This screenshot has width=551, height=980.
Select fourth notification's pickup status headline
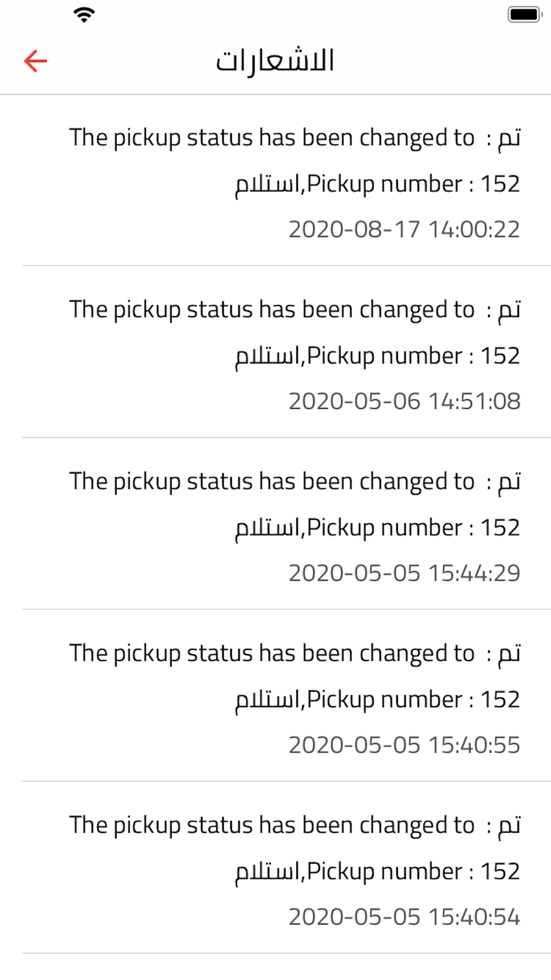click(x=295, y=654)
